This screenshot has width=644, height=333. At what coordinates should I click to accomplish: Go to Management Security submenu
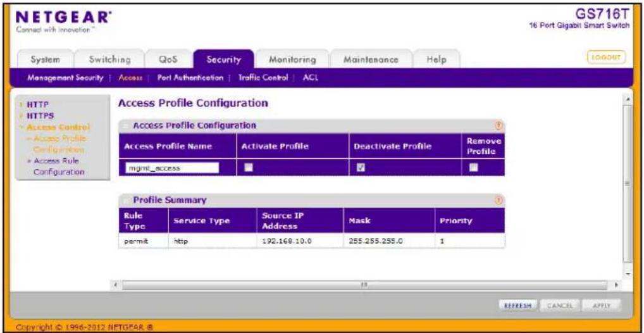65,78
